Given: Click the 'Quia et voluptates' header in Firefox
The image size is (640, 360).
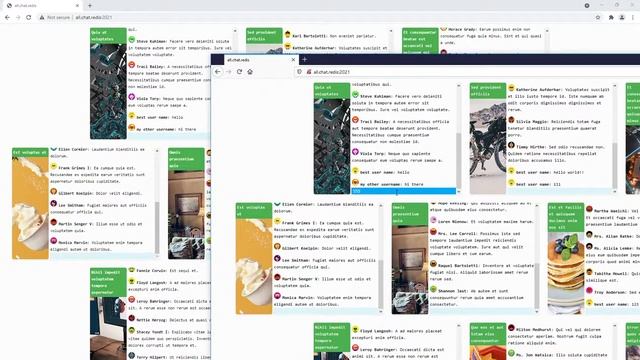Looking at the screenshot, I should pyautogui.click(x=332, y=91).
